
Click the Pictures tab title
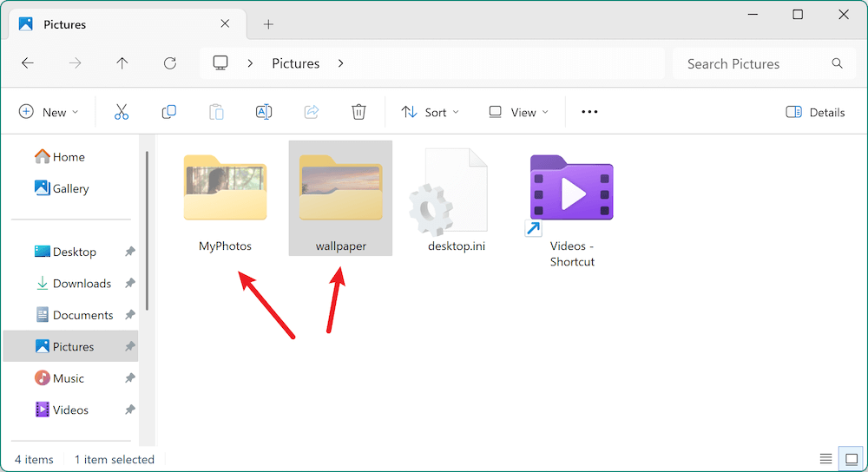(x=65, y=24)
